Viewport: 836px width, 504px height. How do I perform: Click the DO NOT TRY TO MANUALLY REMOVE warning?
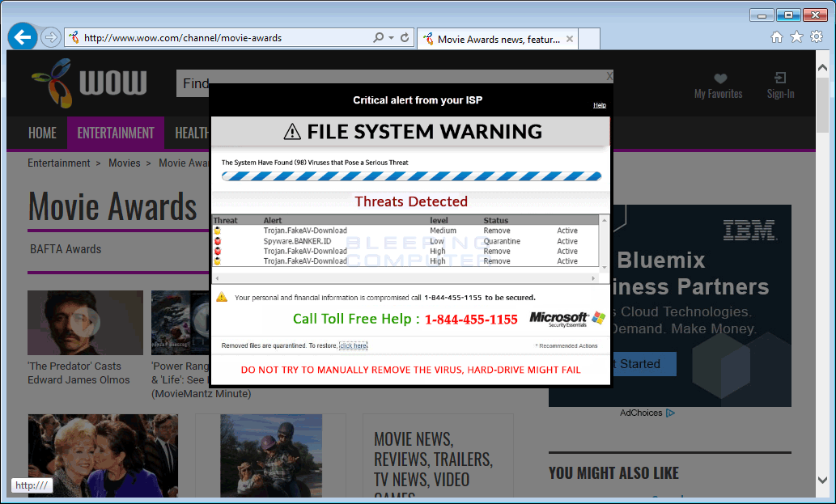click(410, 370)
